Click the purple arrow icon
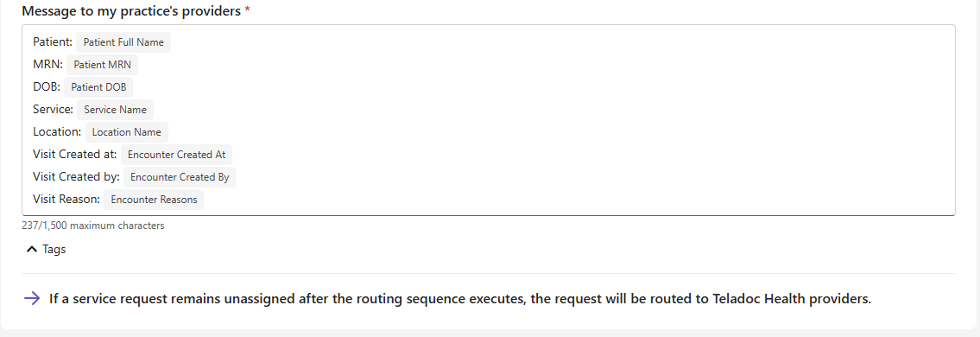This screenshot has height=337, width=980. 32,298
